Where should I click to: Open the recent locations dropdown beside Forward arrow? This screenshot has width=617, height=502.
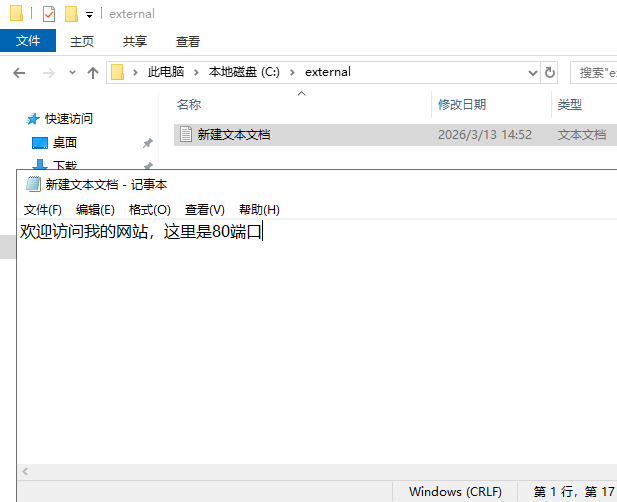point(74,73)
